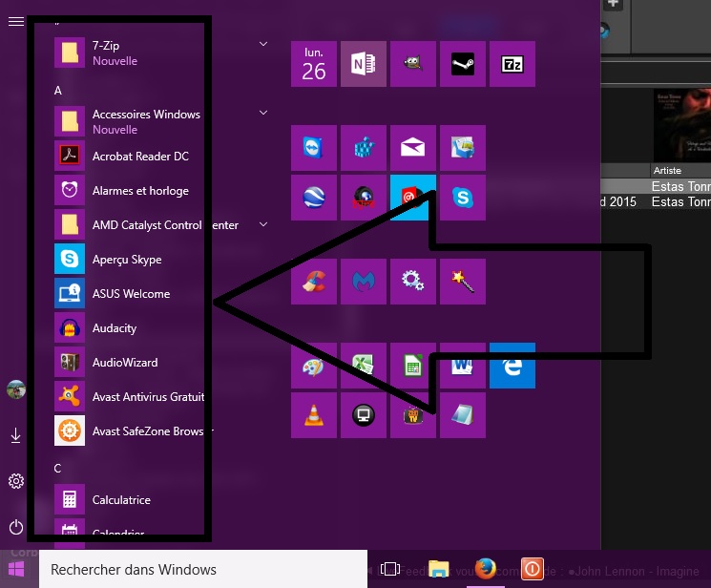The height and width of the screenshot is (588, 711).
Task: Open the 7z File Manager tile
Action: pos(512,64)
